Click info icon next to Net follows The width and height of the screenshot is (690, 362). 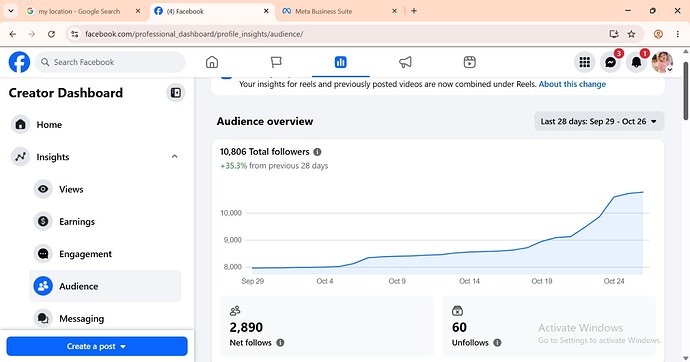pyautogui.click(x=280, y=343)
